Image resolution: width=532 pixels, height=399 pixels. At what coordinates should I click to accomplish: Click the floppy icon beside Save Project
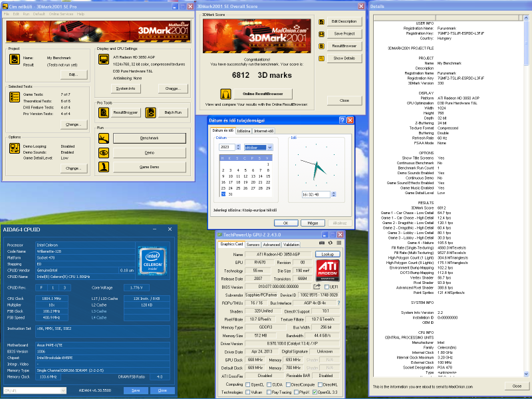[321, 34]
